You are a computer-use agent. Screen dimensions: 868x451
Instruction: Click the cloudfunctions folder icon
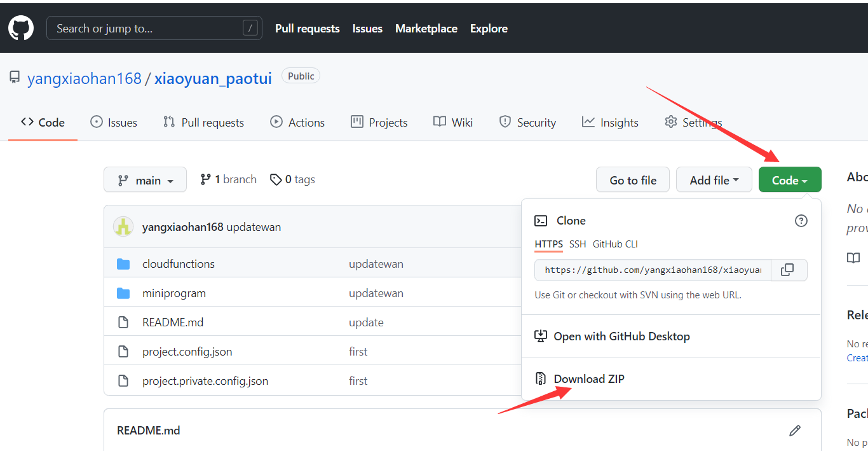click(x=123, y=263)
